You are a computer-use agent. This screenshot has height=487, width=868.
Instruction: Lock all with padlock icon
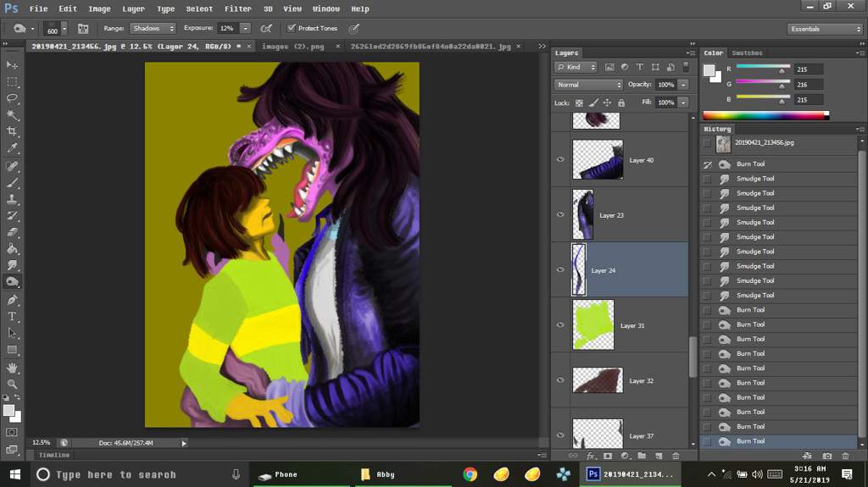point(621,102)
